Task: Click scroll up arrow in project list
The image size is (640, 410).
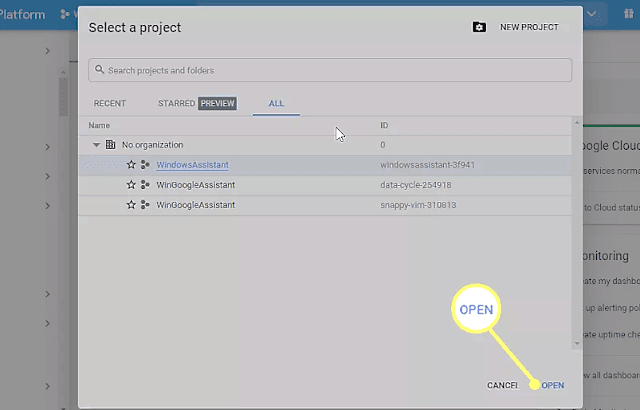Action: [x=577, y=122]
